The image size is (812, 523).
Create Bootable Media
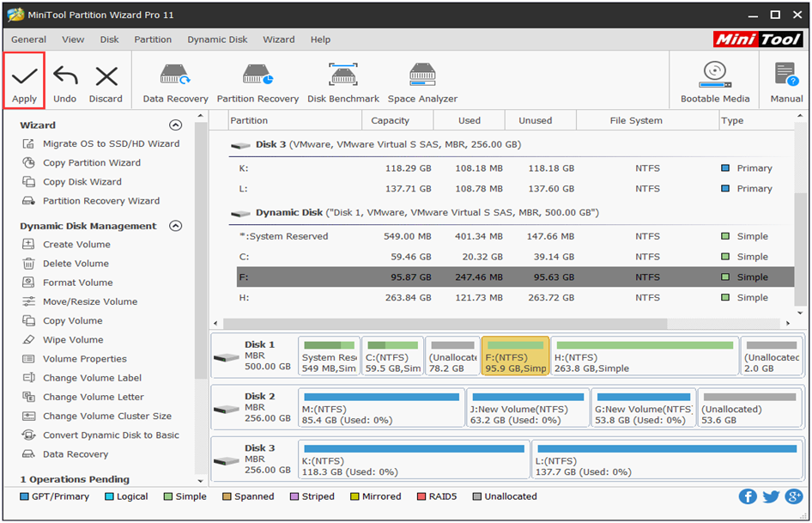point(715,82)
